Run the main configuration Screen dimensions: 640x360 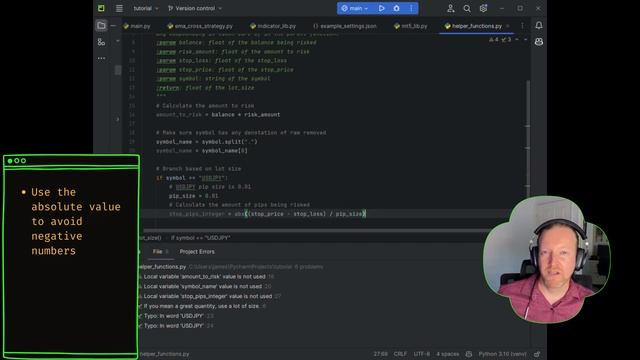pyautogui.click(x=381, y=8)
